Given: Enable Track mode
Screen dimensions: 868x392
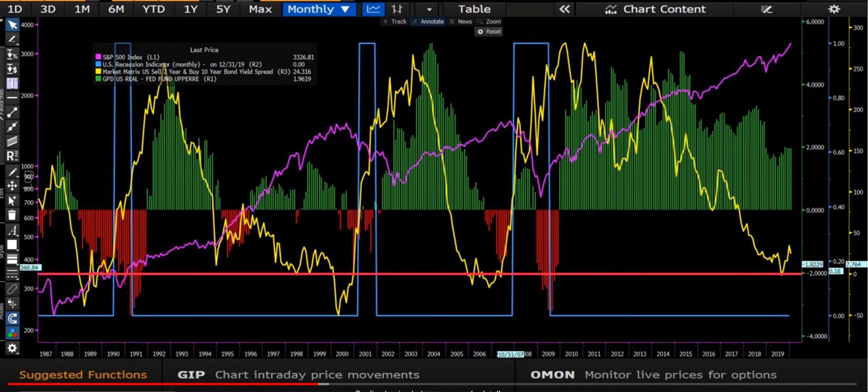Looking at the screenshot, I should pos(395,21).
